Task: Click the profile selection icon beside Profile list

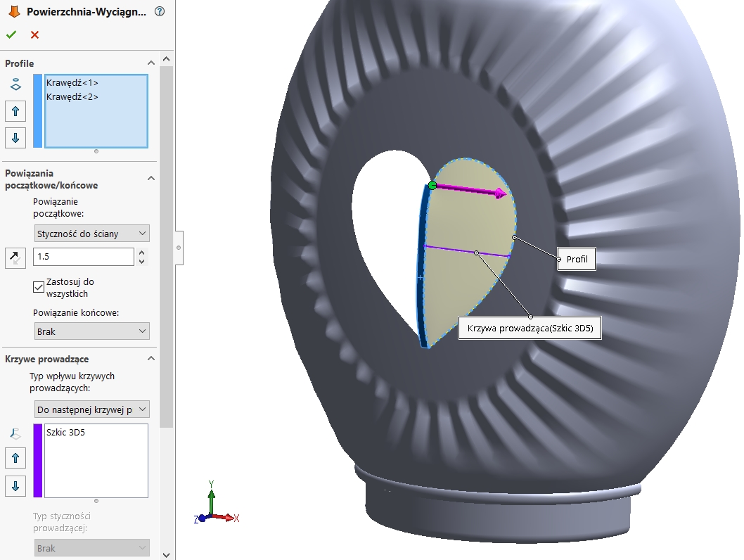Action: (x=15, y=84)
